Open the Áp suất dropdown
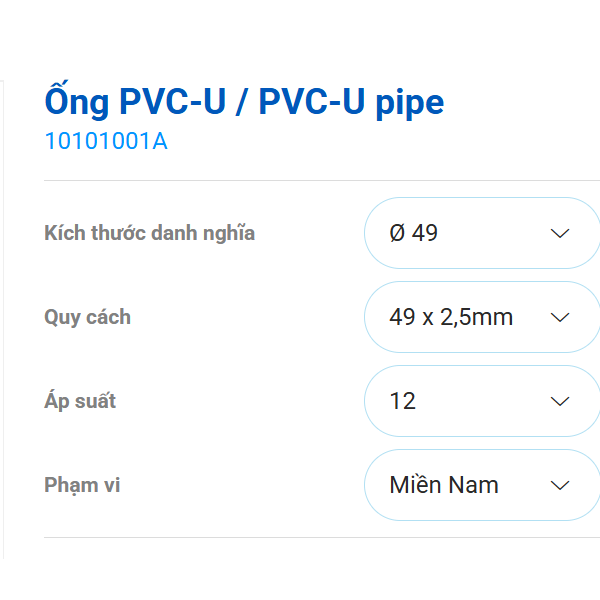The width and height of the screenshot is (600, 600). click(x=481, y=401)
